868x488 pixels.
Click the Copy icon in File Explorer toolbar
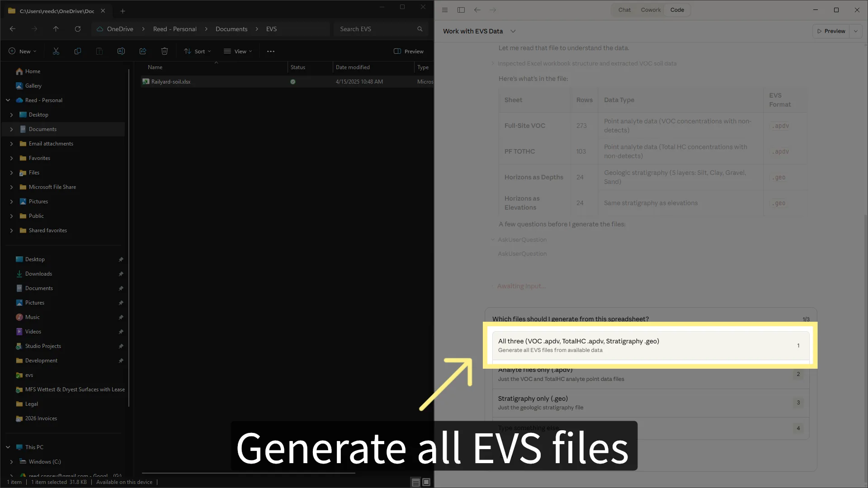[x=78, y=52]
